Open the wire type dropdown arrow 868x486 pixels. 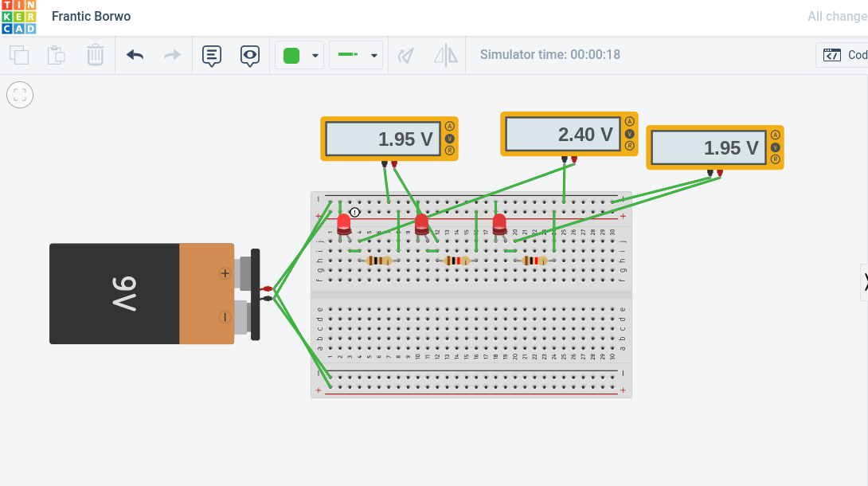coord(374,55)
